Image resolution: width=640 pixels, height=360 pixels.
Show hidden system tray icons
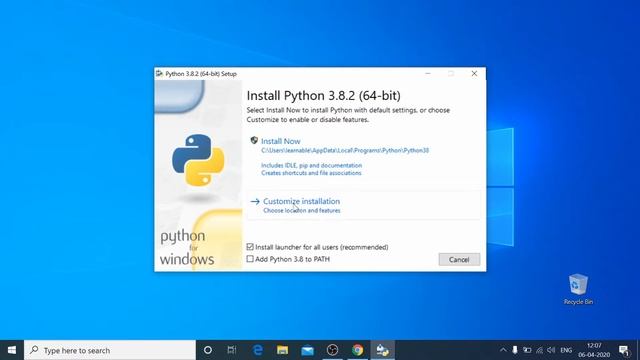(x=503, y=350)
